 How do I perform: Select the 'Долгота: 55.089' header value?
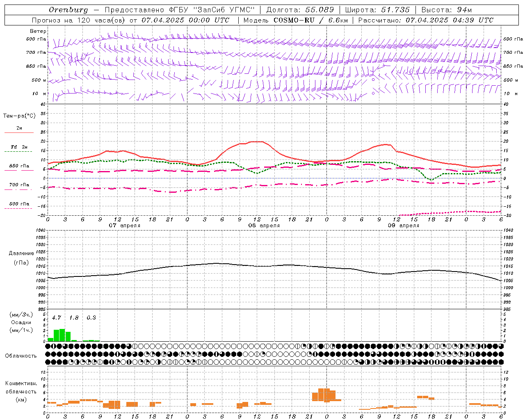[300, 10]
